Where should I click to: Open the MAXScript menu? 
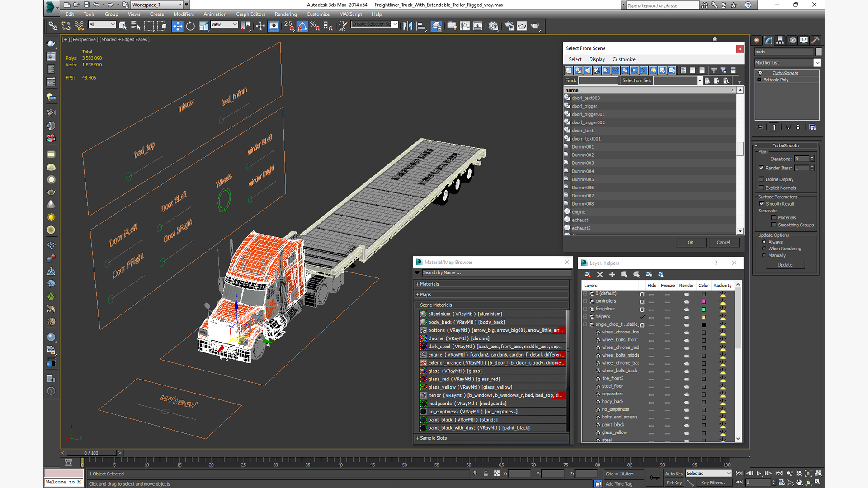(x=350, y=14)
